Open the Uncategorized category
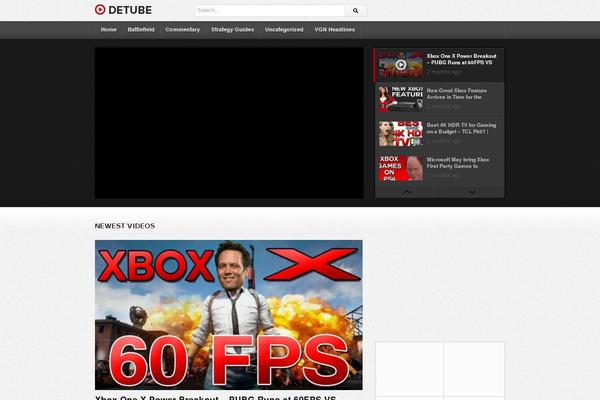The width and height of the screenshot is (600, 400). pyautogui.click(x=284, y=29)
